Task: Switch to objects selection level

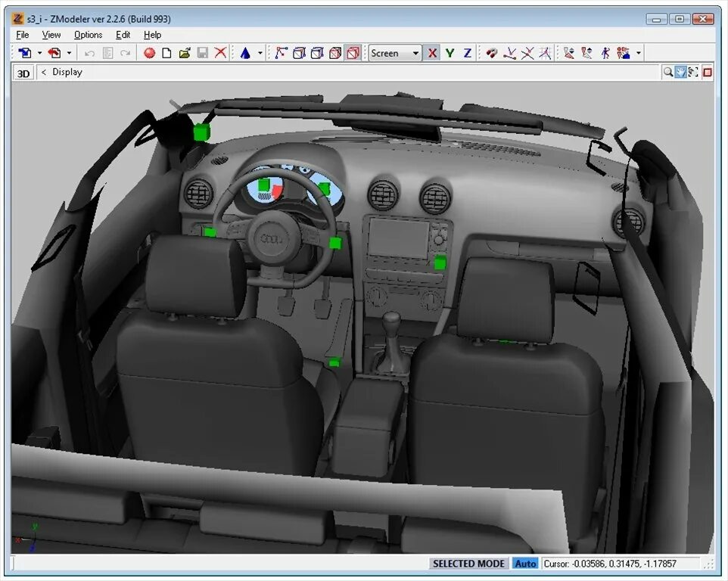Action: pos(335,53)
